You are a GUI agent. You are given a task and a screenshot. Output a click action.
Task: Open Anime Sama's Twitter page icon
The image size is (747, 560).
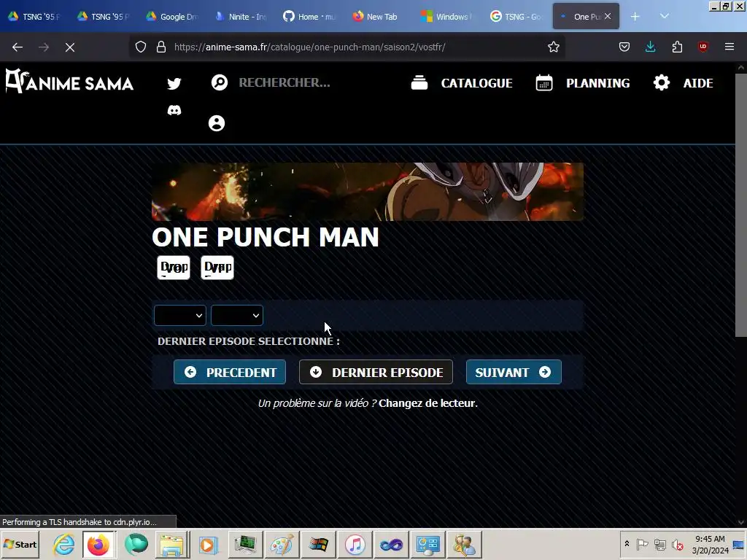(x=174, y=83)
